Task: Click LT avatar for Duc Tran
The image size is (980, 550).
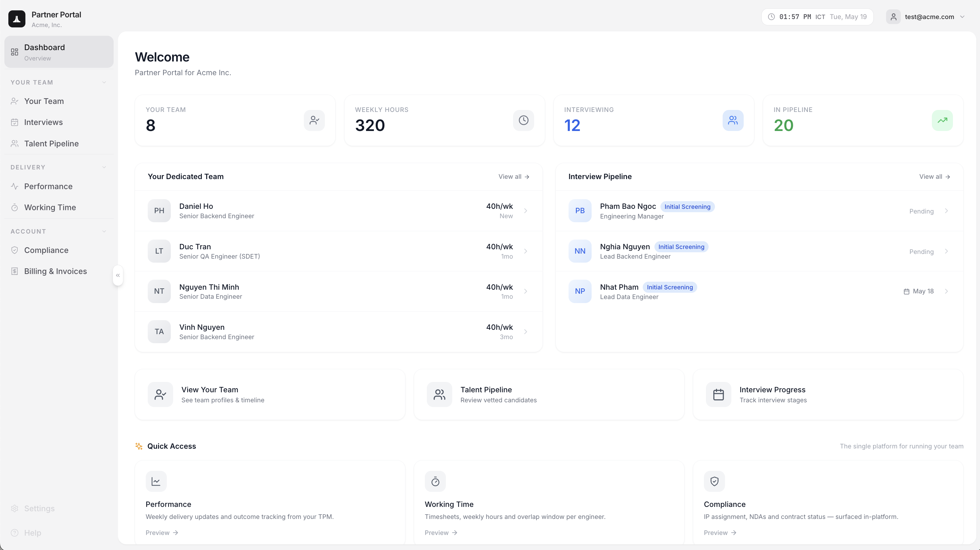Action: [159, 251]
